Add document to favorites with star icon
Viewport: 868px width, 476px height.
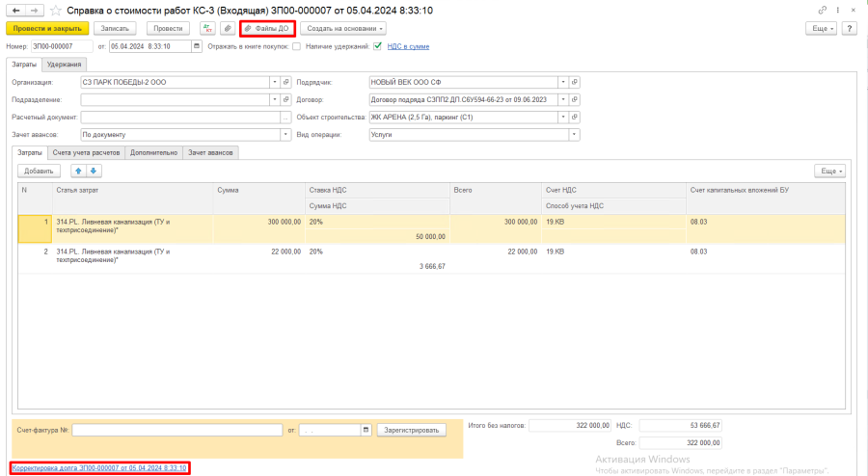tap(55, 10)
